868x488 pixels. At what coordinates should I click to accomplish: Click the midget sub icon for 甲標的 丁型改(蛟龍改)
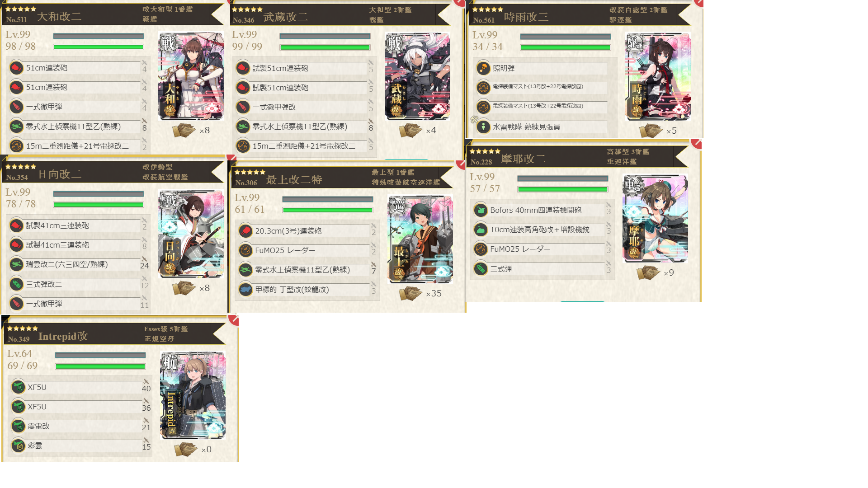(245, 290)
